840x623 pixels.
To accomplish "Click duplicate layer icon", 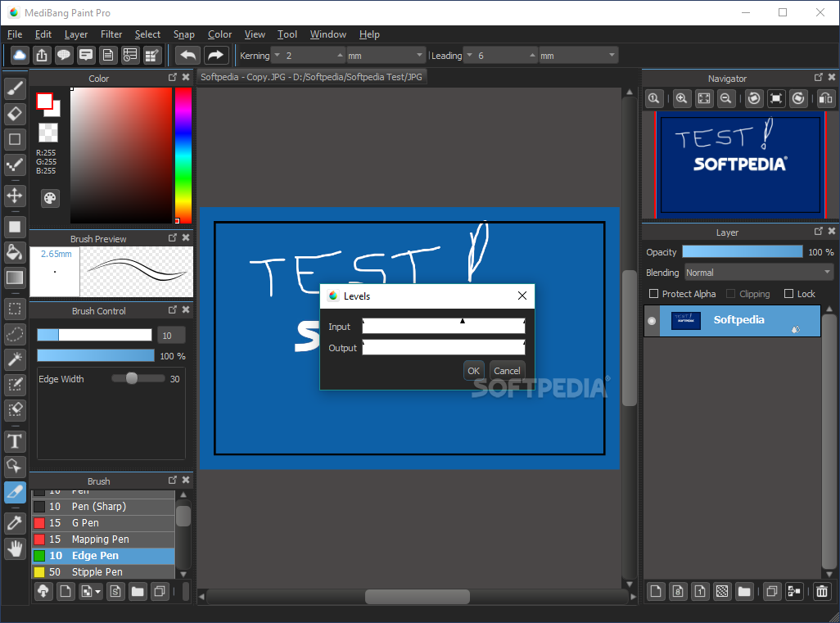I will pyautogui.click(x=772, y=591).
